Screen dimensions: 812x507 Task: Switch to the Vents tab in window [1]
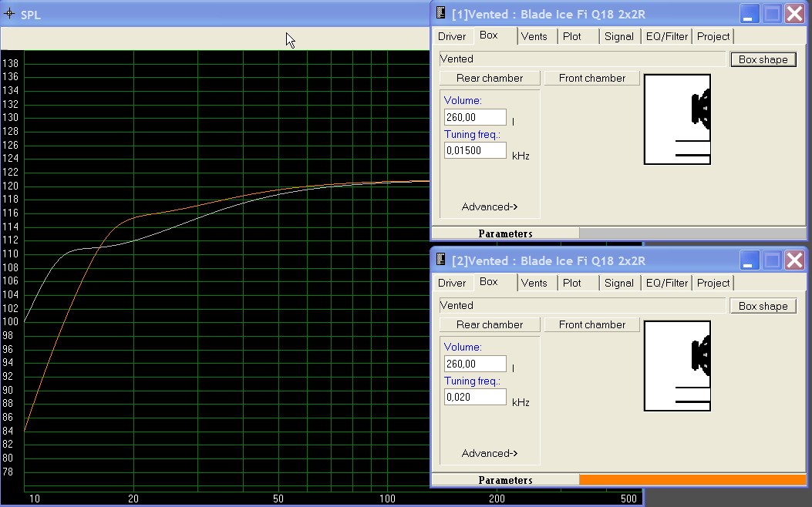pyautogui.click(x=534, y=36)
